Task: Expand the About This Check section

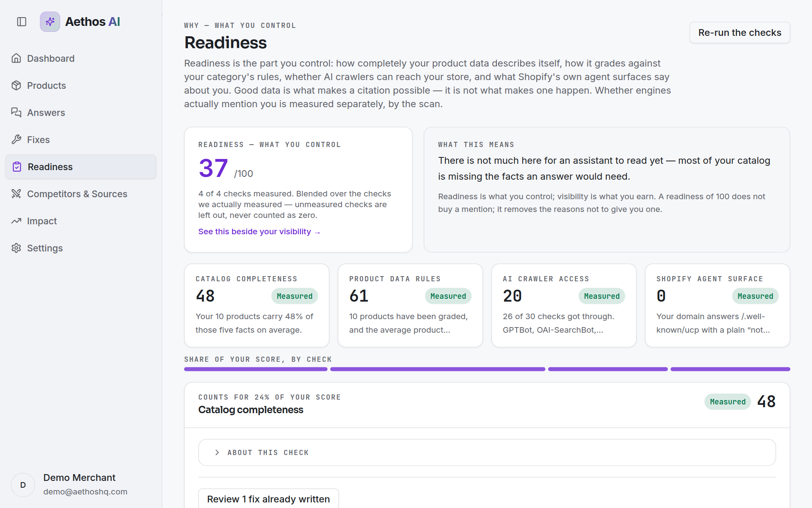Action: 487,452
